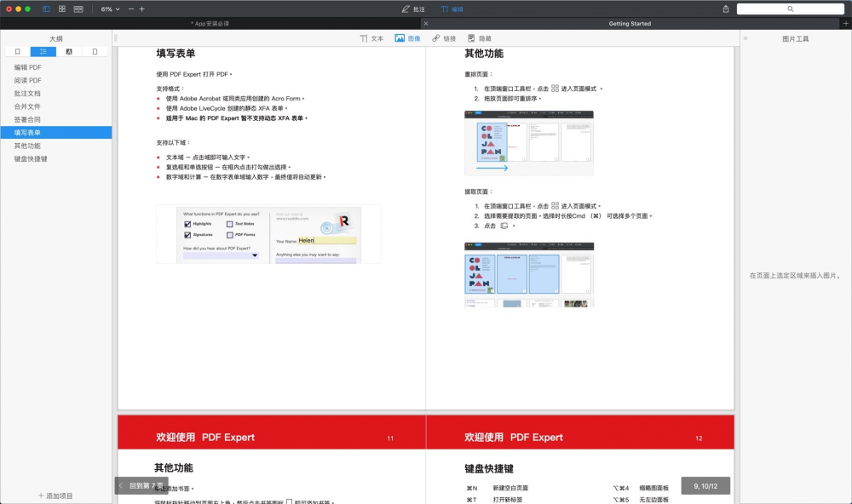
Task: Select the 链接 link tool
Action: pos(444,38)
